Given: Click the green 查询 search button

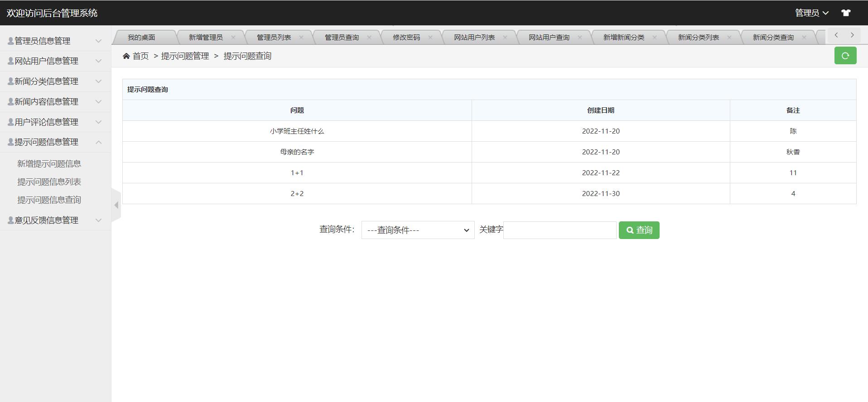Looking at the screenshot, I should coord(639,230).
